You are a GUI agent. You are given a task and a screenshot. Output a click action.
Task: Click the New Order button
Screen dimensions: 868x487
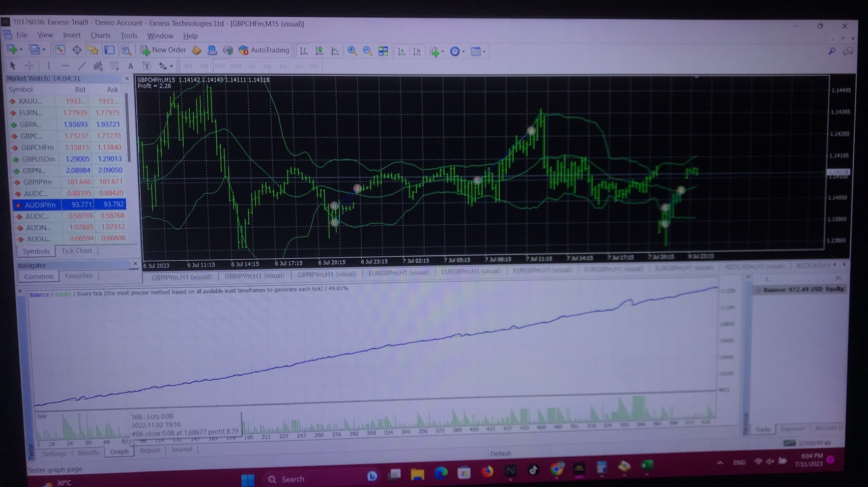tap(164, 50)
